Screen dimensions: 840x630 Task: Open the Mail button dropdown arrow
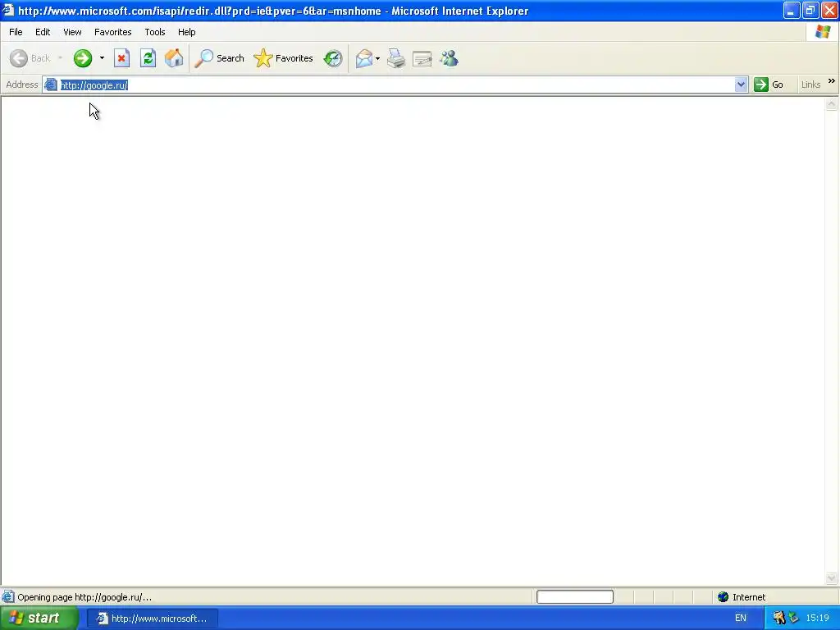pos(377,58)
